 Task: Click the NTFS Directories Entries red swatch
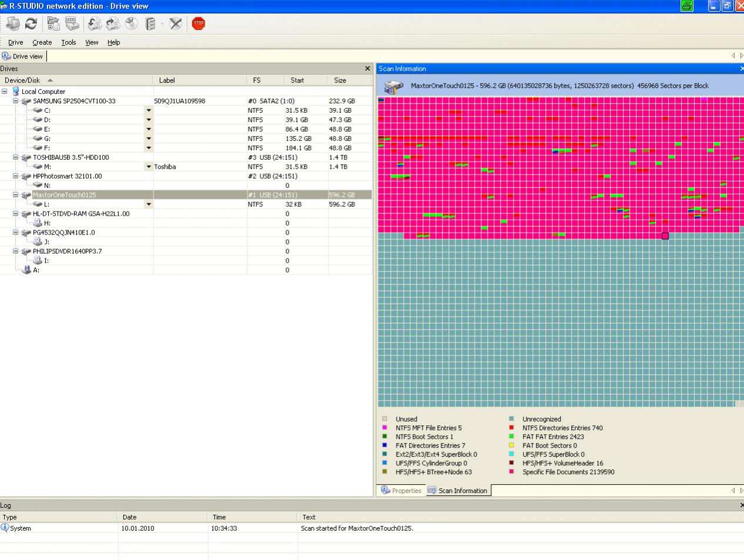coord(512,428)
